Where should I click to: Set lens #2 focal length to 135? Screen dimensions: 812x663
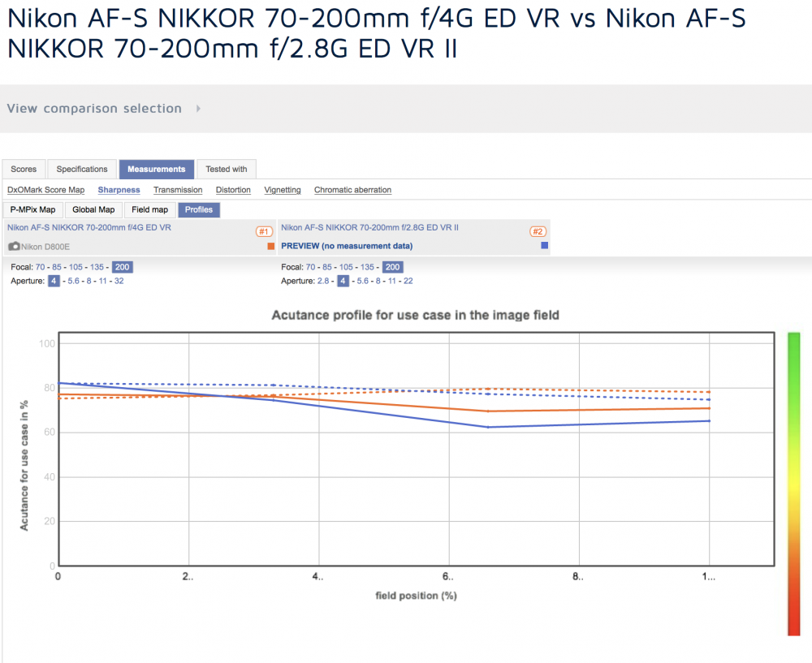(367, 267)
